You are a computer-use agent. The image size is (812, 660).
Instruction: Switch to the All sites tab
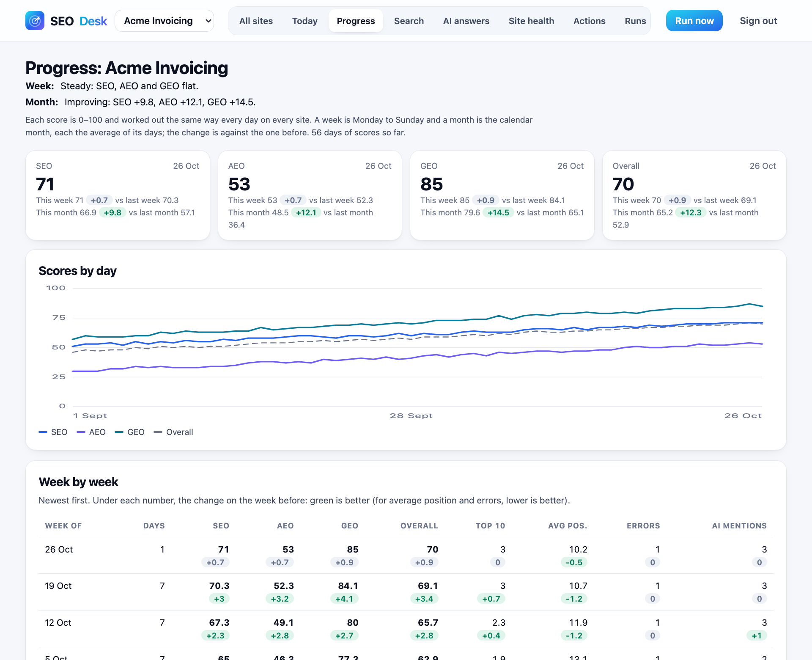[256, 21]
